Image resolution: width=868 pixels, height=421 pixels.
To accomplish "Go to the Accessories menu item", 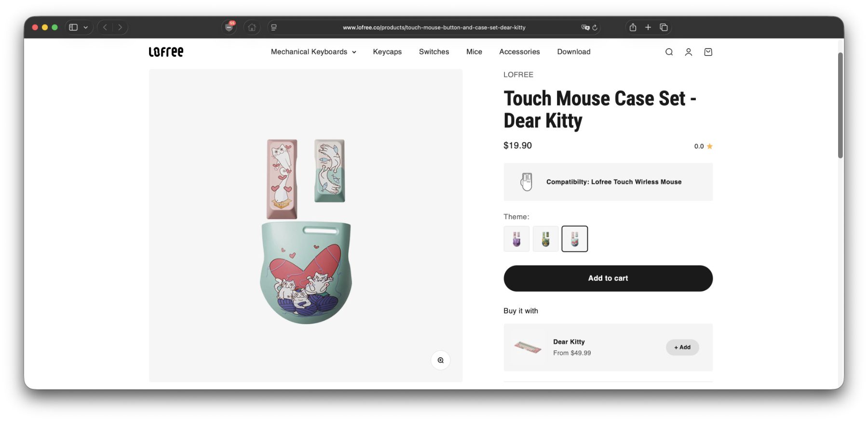I will point(519,52).
